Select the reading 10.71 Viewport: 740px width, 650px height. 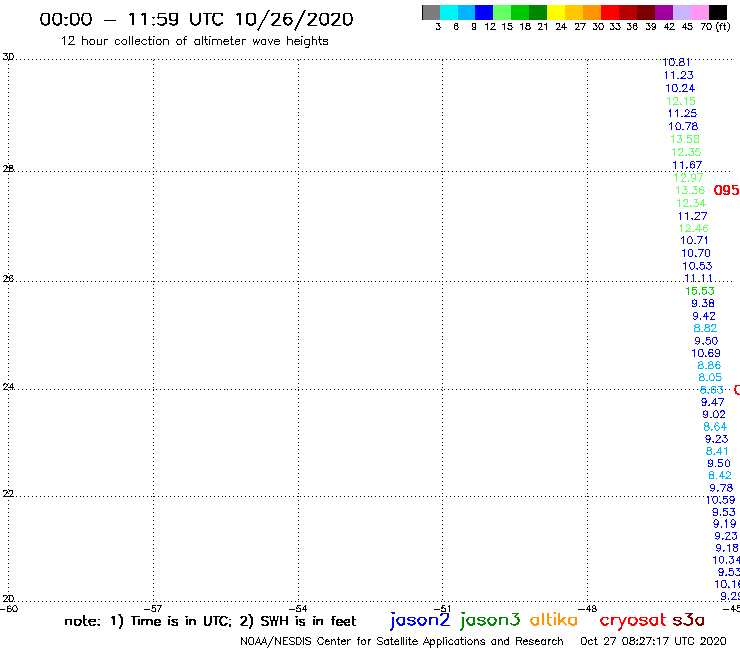[695, 240]
